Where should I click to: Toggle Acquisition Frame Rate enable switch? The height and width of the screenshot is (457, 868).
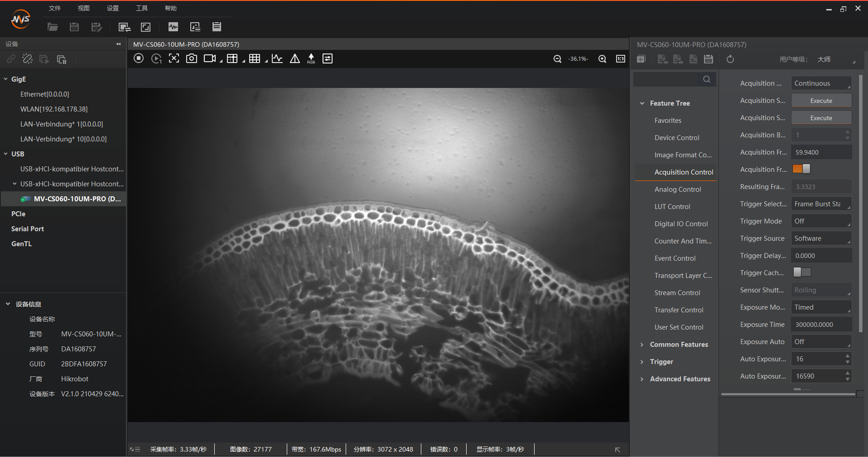(801, 169)
